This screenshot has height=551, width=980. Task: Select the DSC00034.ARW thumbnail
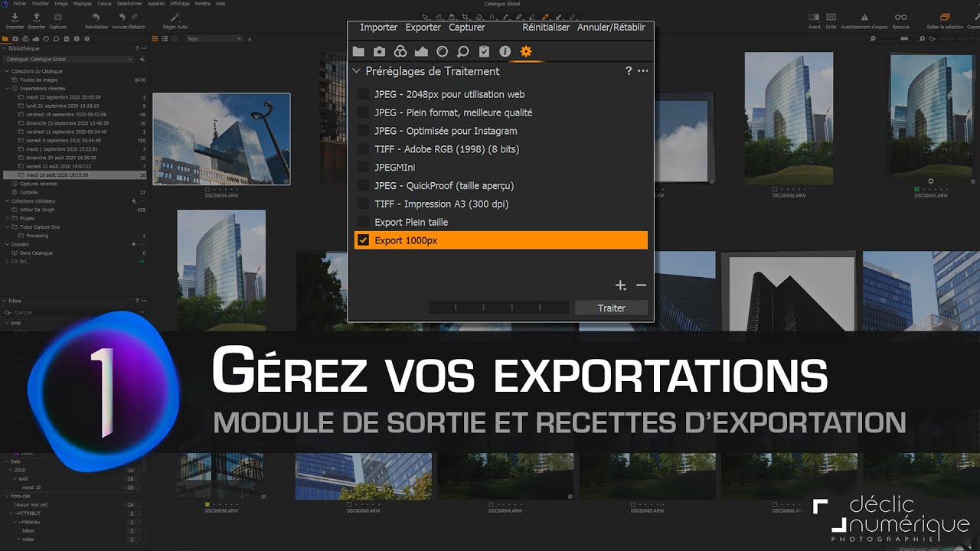pyautogui.click(x=221, y=139)
